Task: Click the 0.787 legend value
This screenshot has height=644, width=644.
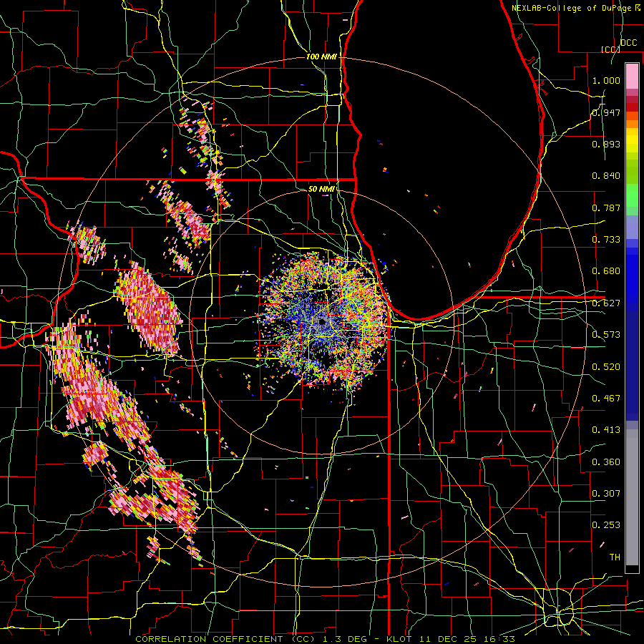Action: coord(606,208)
